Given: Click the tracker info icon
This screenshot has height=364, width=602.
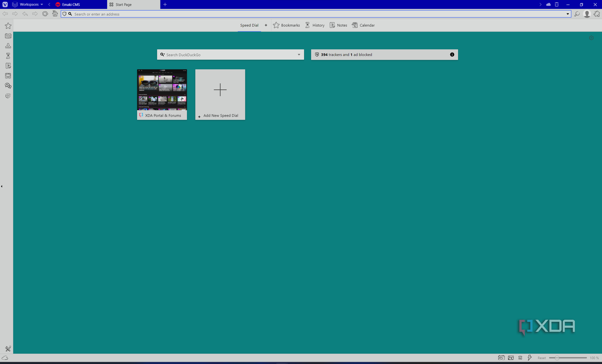Looking at the screenshot, I should (x=452, y=55).
